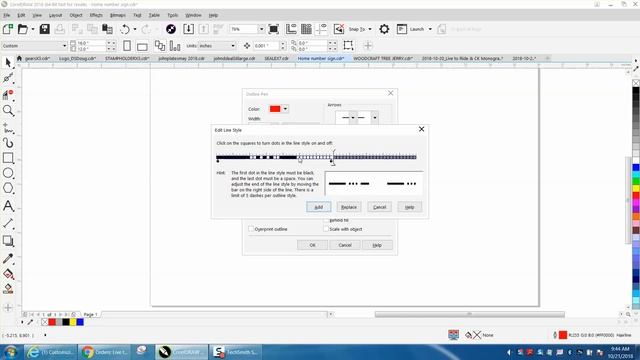Open the Effects menu
The image size is (640, 360).
point(96,15)
